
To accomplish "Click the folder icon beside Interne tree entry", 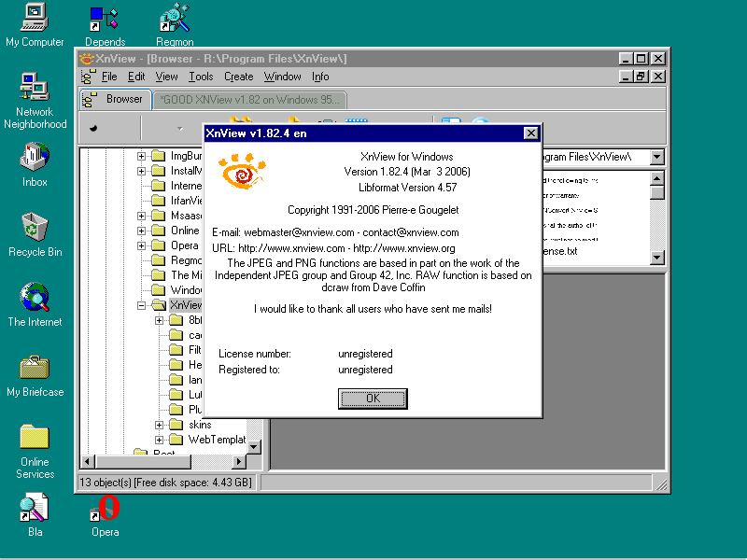I will click(158, 186).
